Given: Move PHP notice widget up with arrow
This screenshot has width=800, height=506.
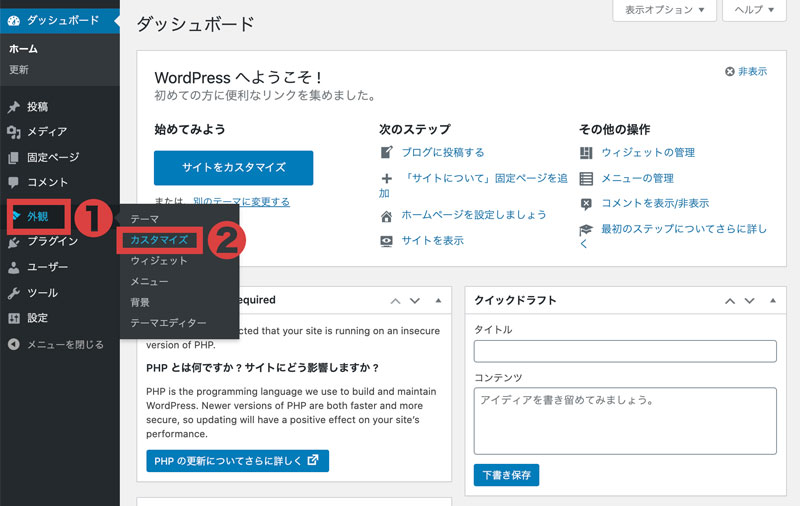Looking at the screenshot, I should click(395, 301).
